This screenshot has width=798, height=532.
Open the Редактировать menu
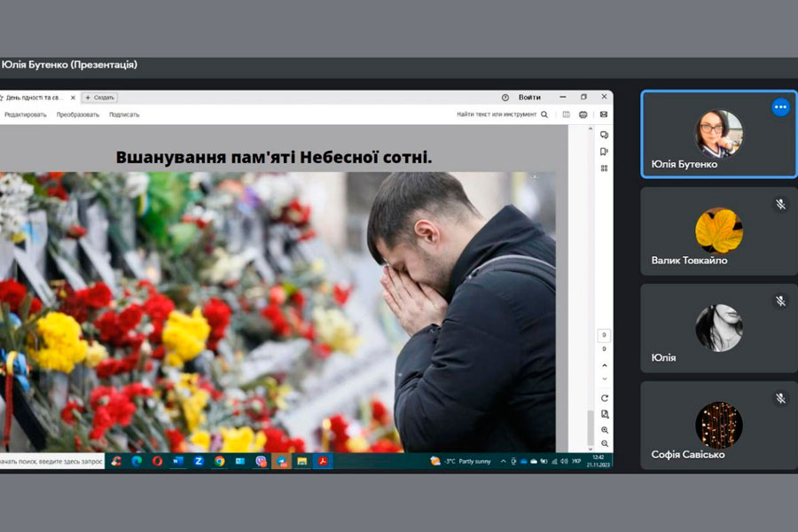pyautogui.click(x=26, y=114)
